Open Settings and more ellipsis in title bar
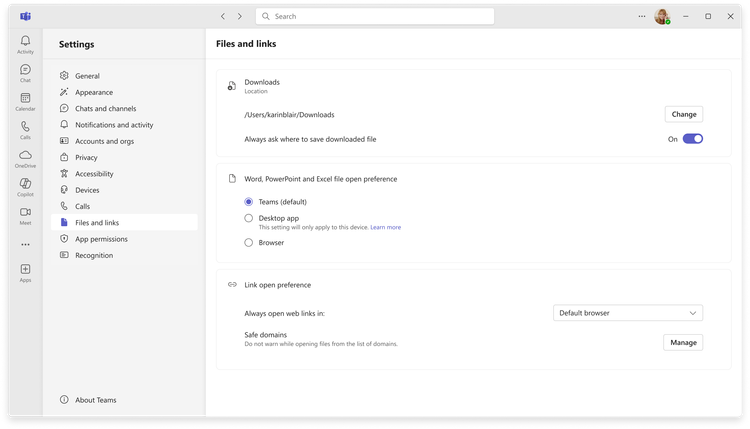 641,16
